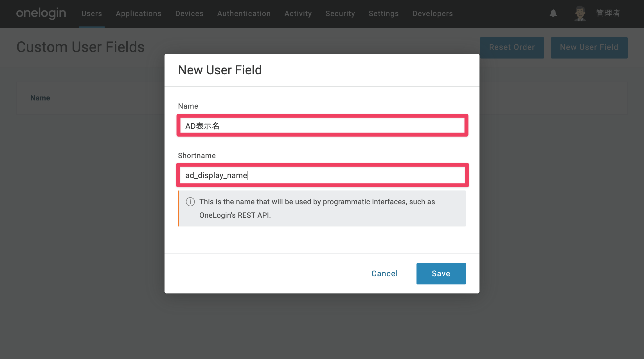Open the Applications menu
Viewport: 644px width, 359px height.
[x=139, y=14]
